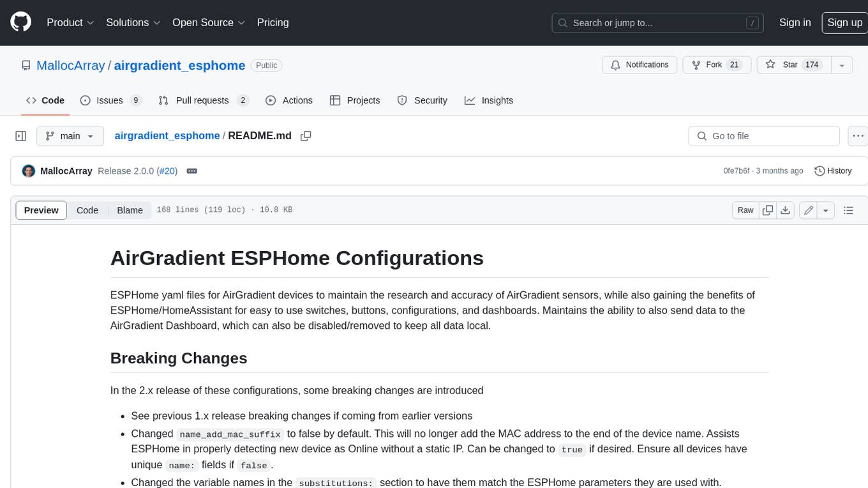
Task: Expand the Product menu
Action: [x=70, y=22]
